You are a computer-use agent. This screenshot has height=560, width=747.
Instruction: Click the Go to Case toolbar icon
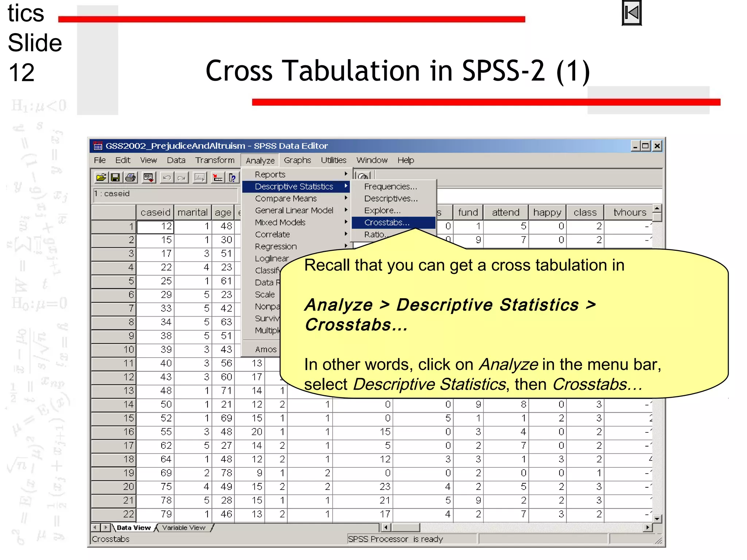pos(218,178)
